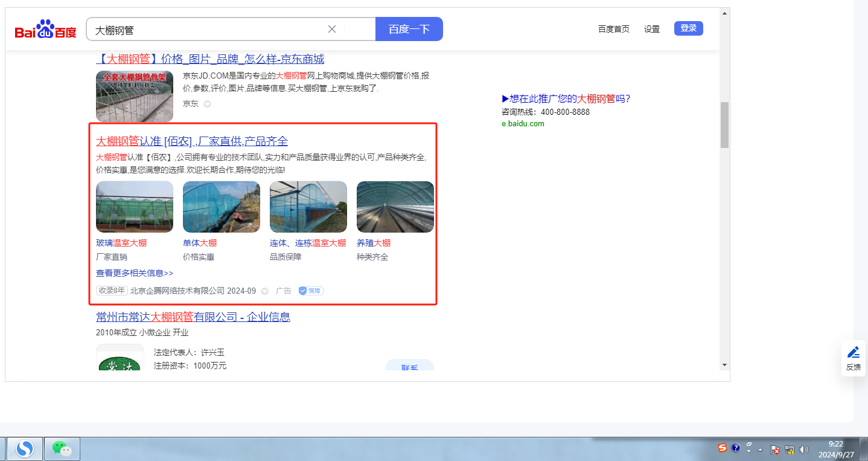Viewport: 868px width, 461px height.
Task: Open the 连体、连栋温室大棚 thumbnail image
Action: point(308,207)
